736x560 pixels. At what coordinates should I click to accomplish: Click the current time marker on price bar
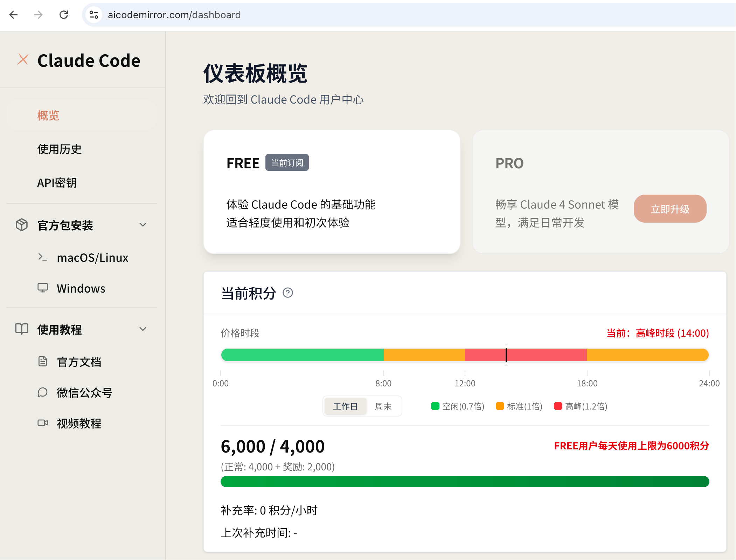(x=506, y=355)
